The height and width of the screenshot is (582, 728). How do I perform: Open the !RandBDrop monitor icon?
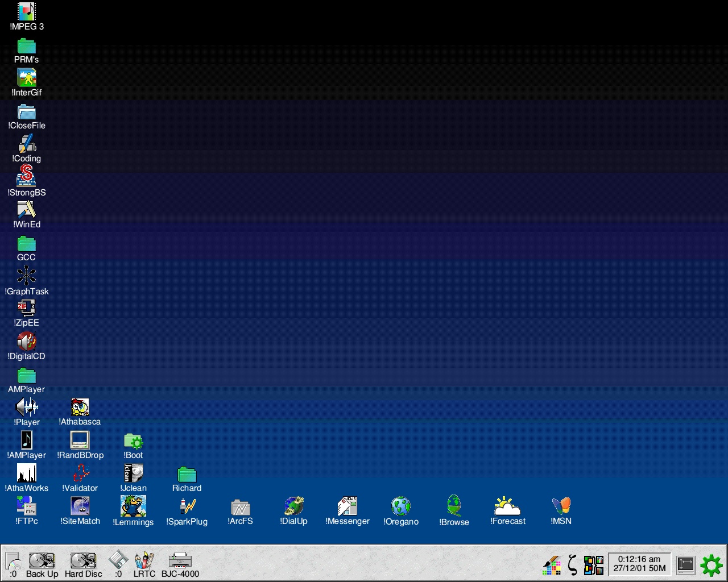tap(80, 440)
